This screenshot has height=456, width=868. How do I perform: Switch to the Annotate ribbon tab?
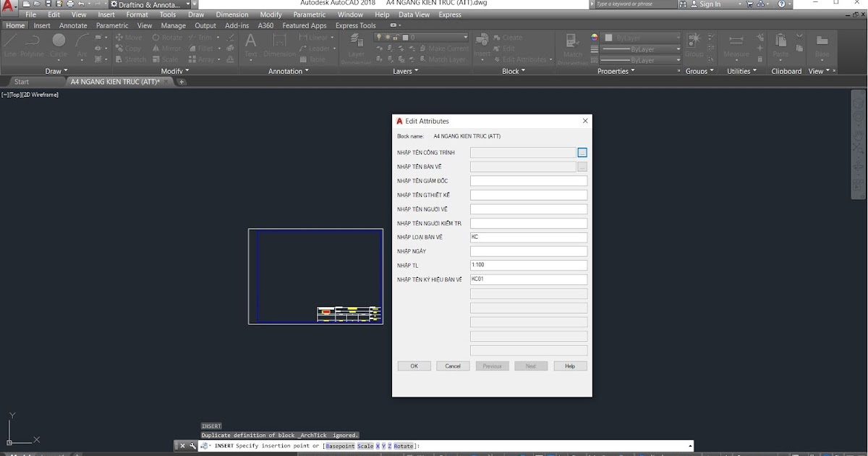point(73,25)
